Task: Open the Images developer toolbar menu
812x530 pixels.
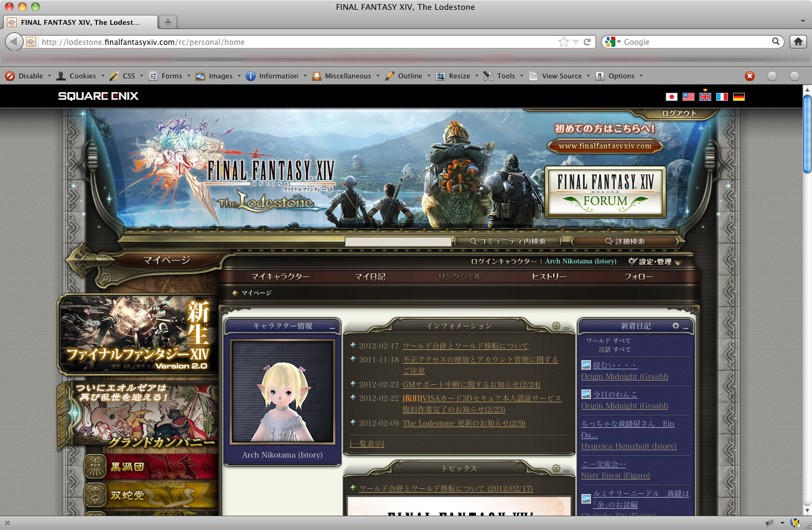Action: click(218, 76)
